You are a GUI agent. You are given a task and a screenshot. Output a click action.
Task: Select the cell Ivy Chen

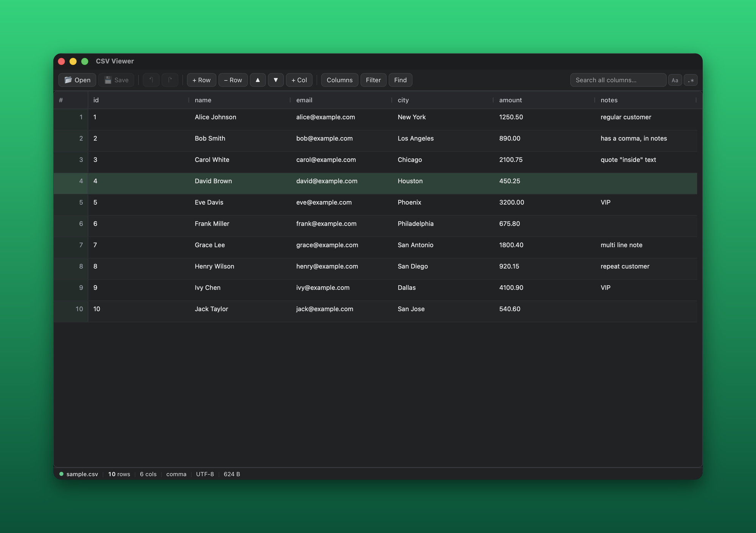(x=240, y=290)
